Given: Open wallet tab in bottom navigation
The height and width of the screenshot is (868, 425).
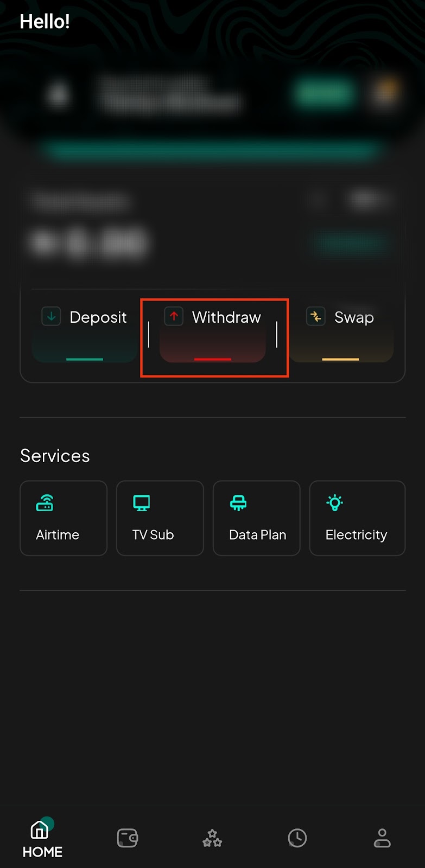Looking at the screenshot, I should 128,838.
